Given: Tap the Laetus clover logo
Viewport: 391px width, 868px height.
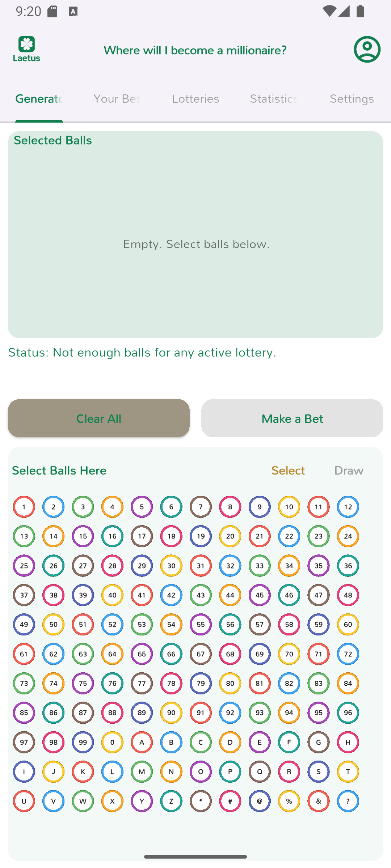Looking at the screenshot, I should (27, 48).
